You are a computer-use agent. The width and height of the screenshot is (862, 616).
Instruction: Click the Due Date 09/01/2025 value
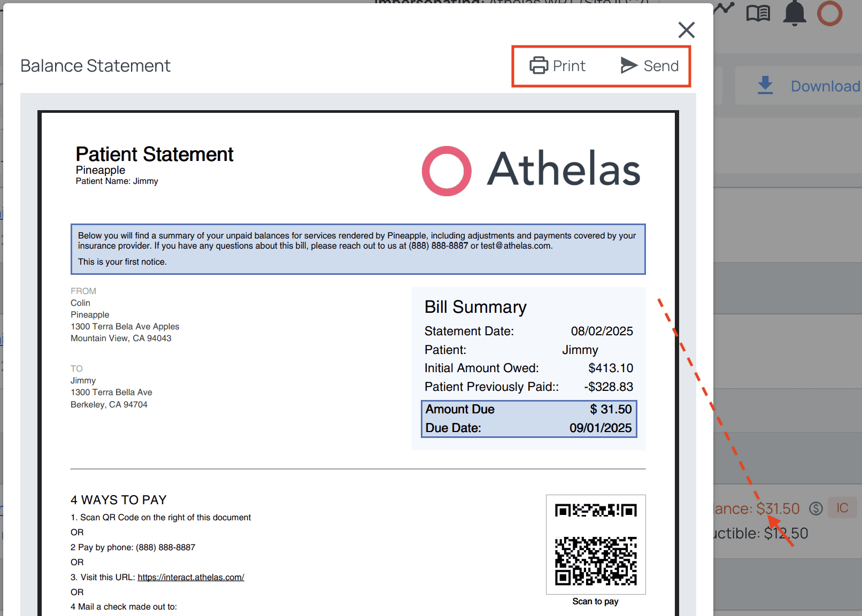(x=601, y=428)
